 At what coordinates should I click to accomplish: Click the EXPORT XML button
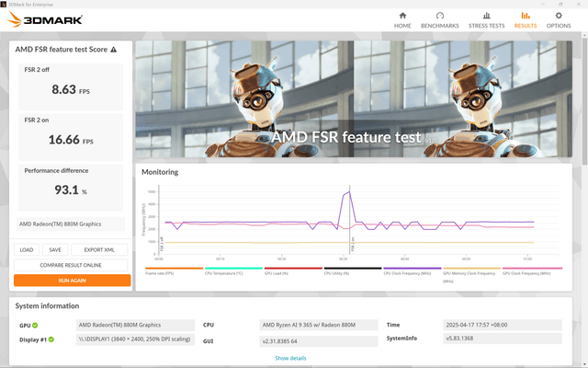pos(99,249)
